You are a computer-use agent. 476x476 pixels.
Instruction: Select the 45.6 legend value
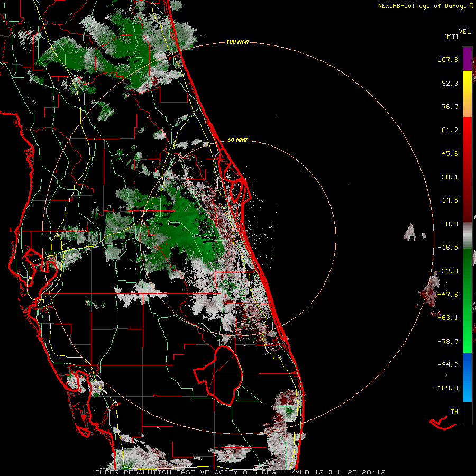pyautogui.click(x=450, y=153)
